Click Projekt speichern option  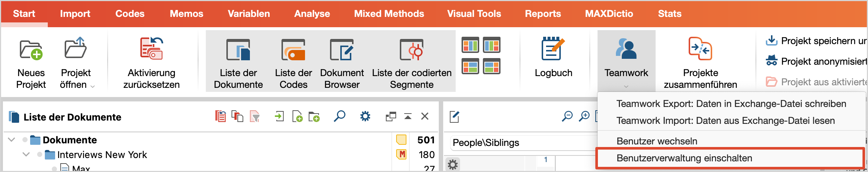[x=816, y=41]
